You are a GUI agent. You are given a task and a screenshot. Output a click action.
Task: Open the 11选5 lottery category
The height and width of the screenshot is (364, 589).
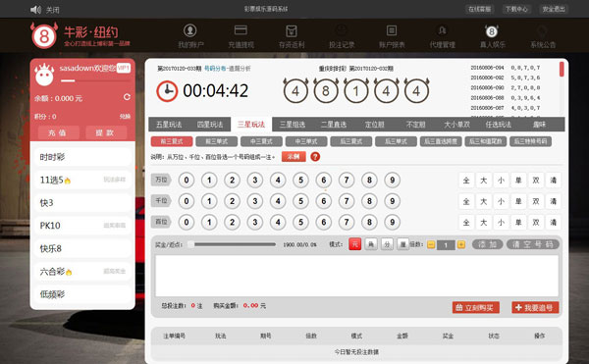(x=82, y=180)
